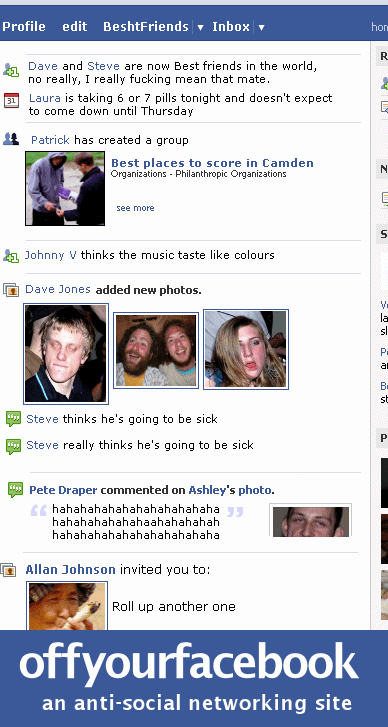Screen dimensions: 388x727
Task: Click 'Roll up another one' event title
Action: (174, 607)
